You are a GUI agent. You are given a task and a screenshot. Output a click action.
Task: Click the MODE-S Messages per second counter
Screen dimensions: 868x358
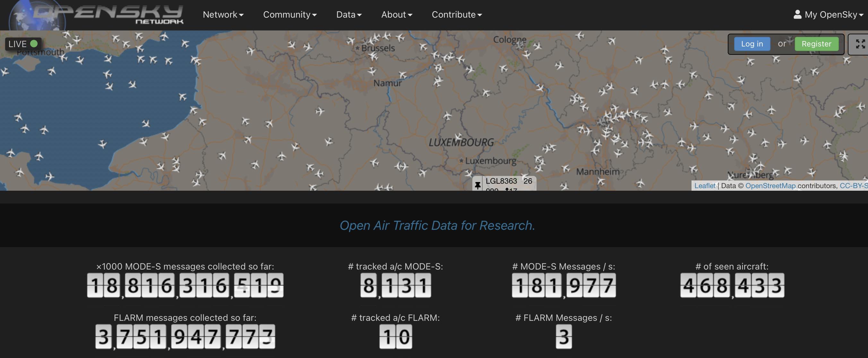point(564,285)
